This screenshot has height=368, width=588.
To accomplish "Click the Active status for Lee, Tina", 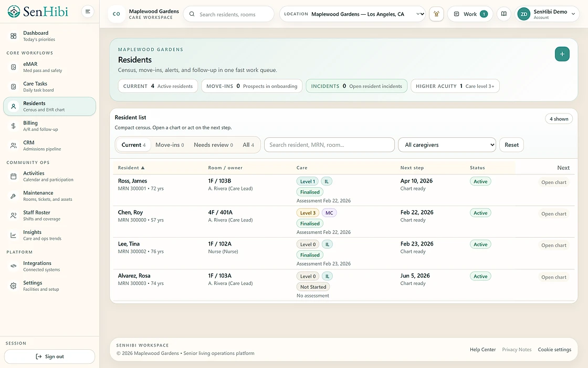I will [x=480, y=244].
